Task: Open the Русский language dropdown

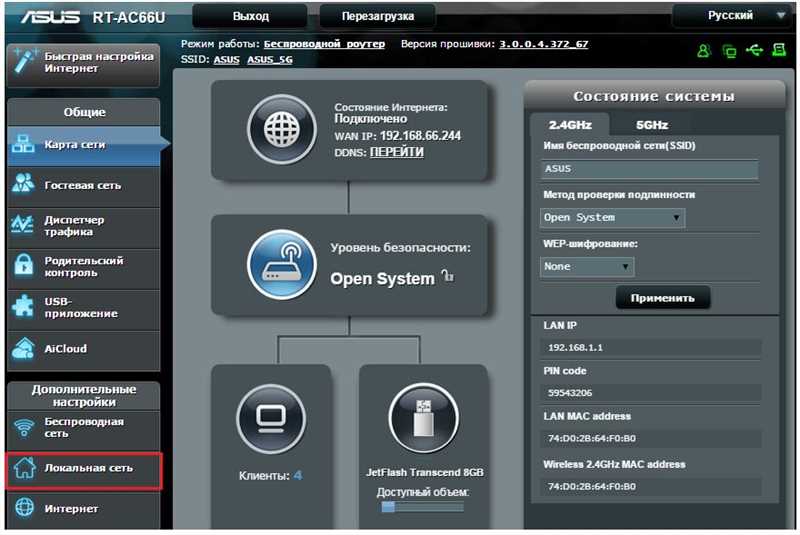Action: coord(733,16)
